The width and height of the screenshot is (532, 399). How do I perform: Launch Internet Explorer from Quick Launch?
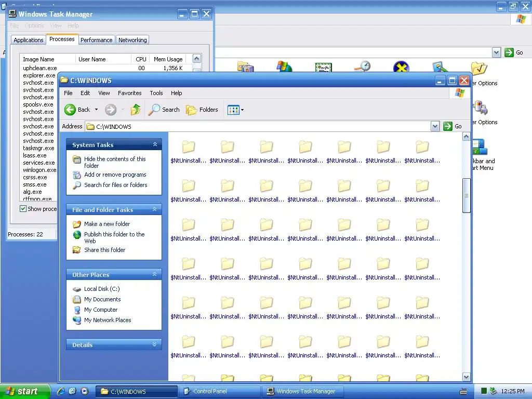click(61, 391)
